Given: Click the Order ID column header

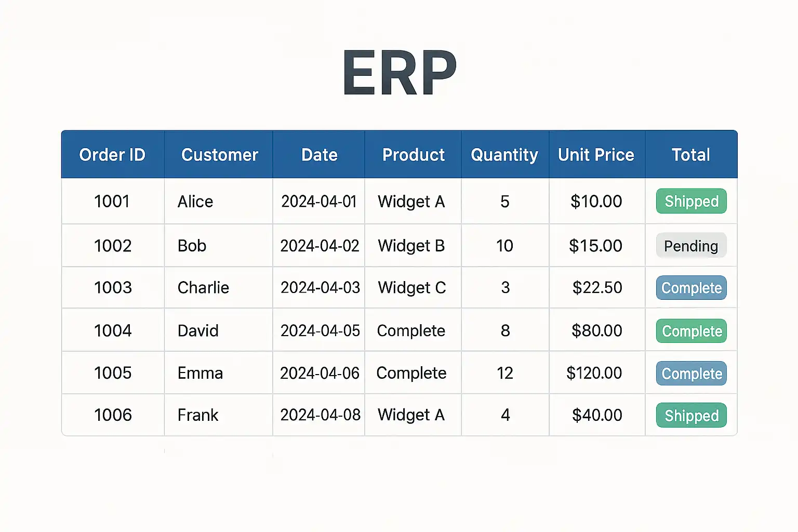Looking at the screenshot, I should (112, 155).
